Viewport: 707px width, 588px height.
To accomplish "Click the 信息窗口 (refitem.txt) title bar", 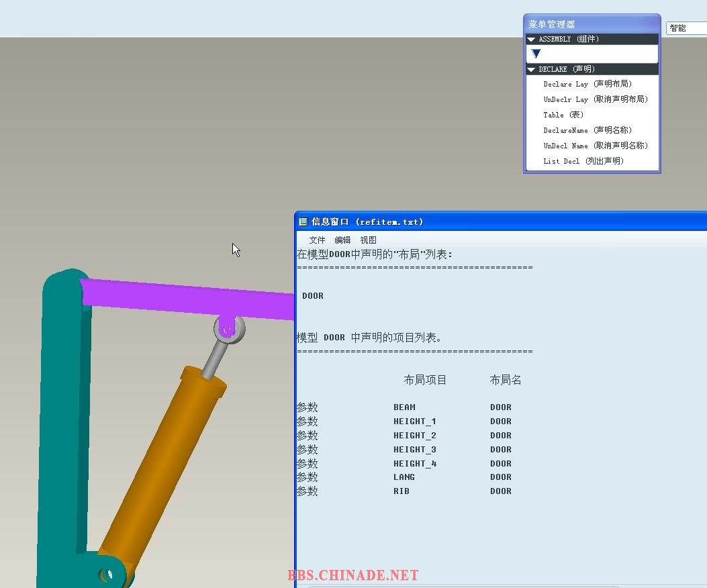I will [x=502, y=222].
